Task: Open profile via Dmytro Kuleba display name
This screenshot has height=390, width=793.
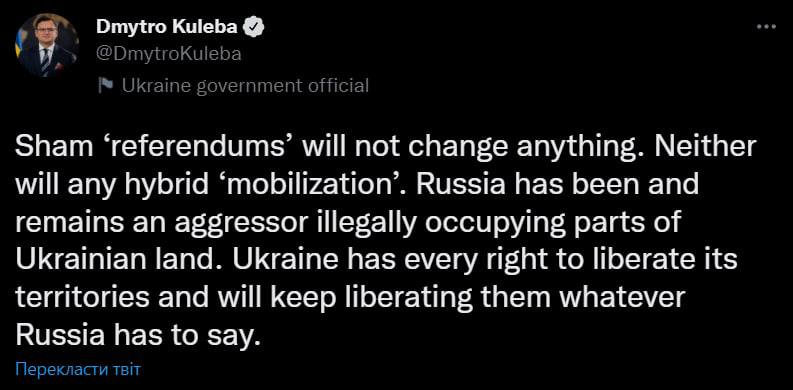Action: (167, 28)
